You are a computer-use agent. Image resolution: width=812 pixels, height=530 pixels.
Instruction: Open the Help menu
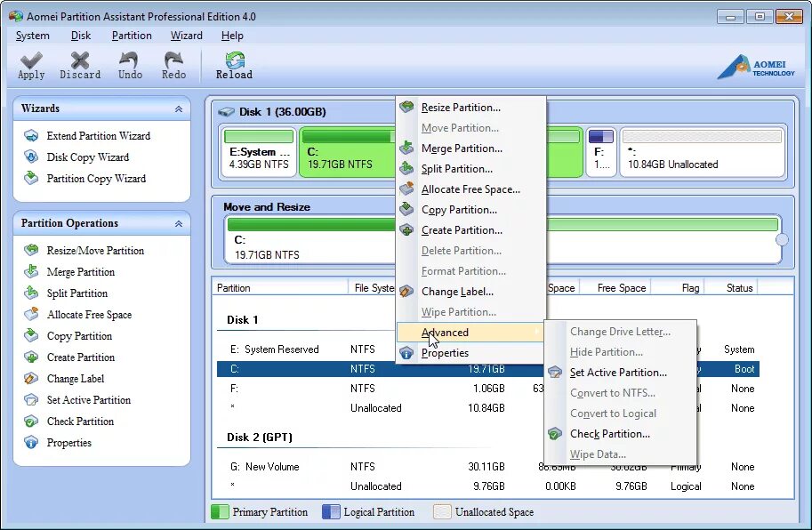click(x=232, y=36)
